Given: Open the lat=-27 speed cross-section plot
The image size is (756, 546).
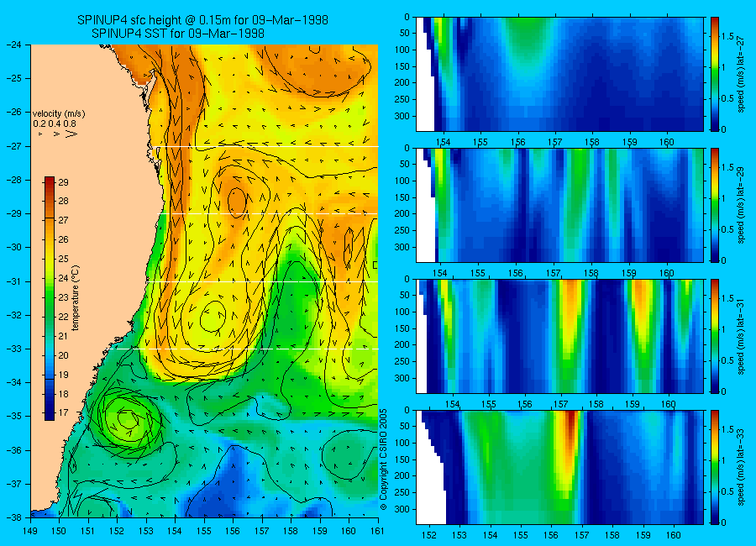Looking at the screenshot, I should tap(559, 74).
